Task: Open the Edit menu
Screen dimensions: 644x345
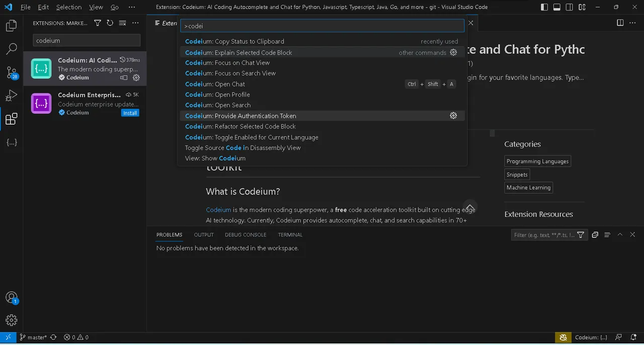Action: (x=43, y=7)
